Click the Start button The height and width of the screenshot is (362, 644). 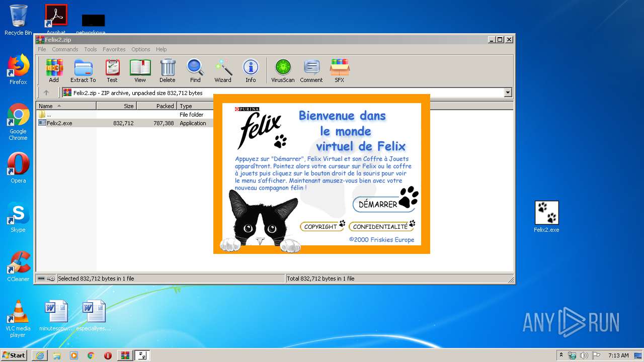pos(14,355)
